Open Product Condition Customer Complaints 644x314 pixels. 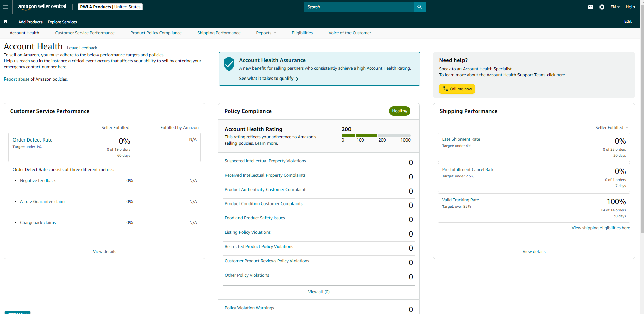click(263, 204)
